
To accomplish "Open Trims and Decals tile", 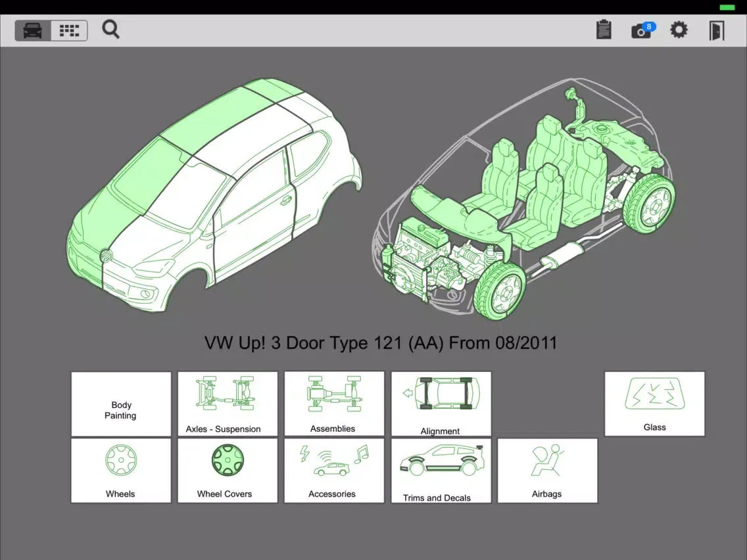I will [x=441, y=471].
